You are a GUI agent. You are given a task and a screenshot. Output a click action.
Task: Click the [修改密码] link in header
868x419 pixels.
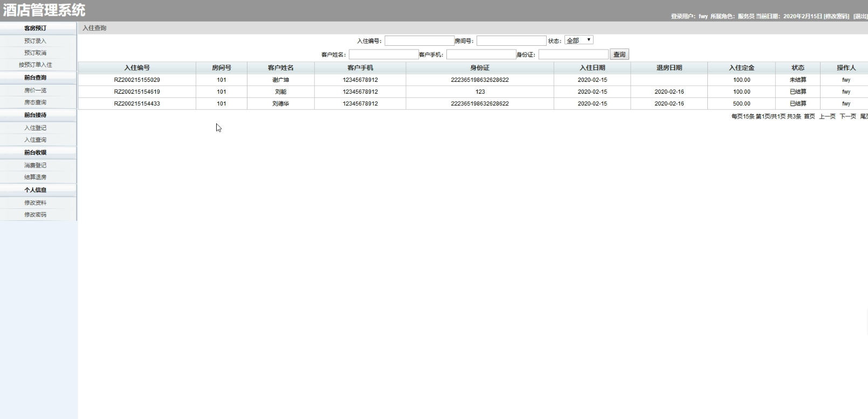(x=836, y=16)
